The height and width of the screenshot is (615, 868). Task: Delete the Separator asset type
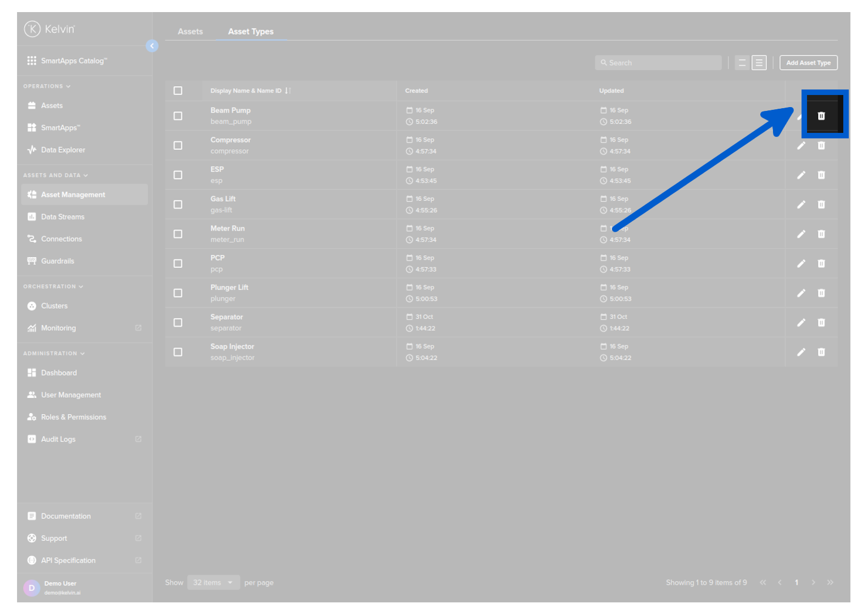pyautogui.click(x=821, y=323)
